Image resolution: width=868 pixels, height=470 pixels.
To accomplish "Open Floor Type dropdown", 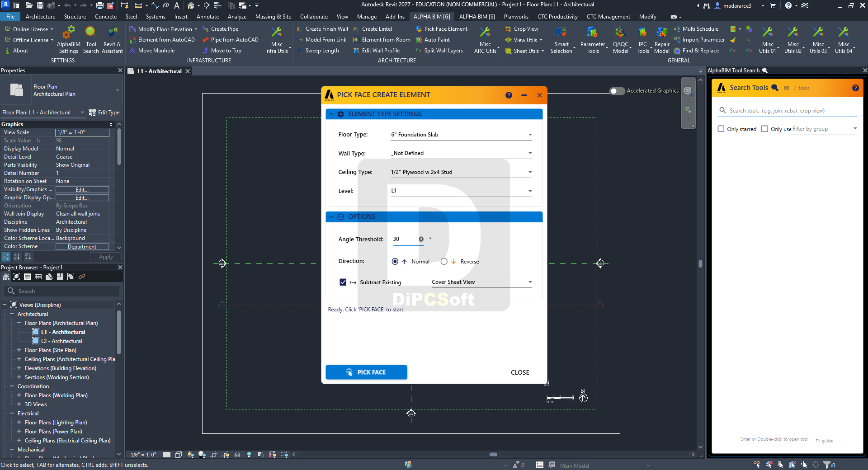I will coord(461,135).
